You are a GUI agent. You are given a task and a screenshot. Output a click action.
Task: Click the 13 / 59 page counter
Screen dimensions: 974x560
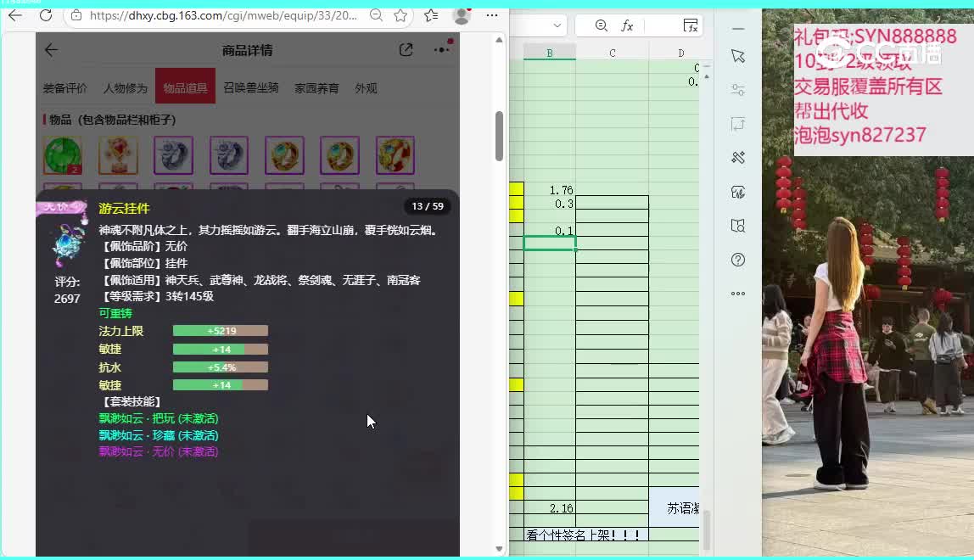pyautogui.click(x=428, y=206)
